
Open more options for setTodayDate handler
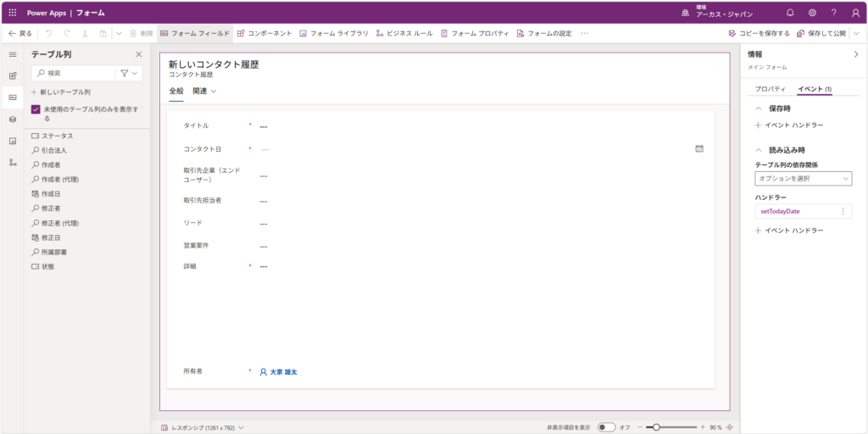843,211
